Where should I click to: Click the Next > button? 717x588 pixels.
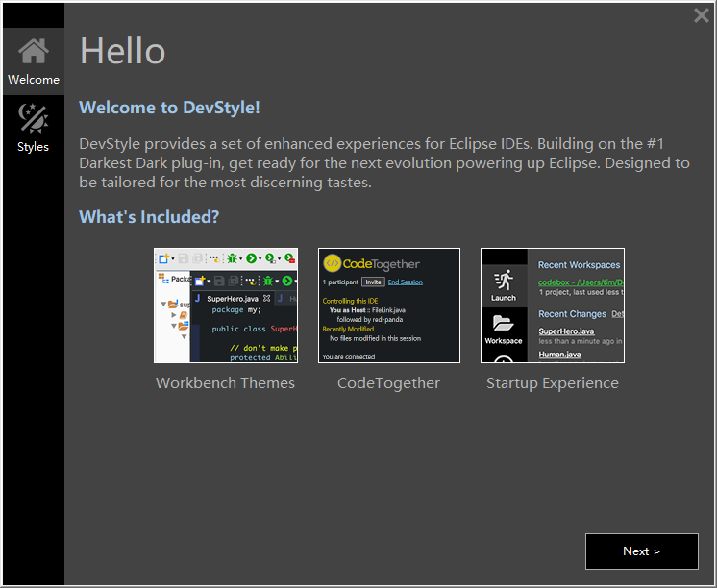(x=641, y=551)
